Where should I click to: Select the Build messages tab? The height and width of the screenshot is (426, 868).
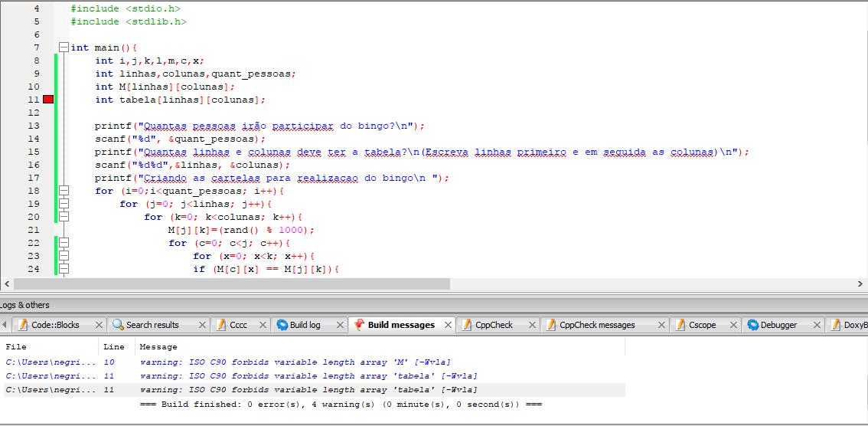coord(401,325)
